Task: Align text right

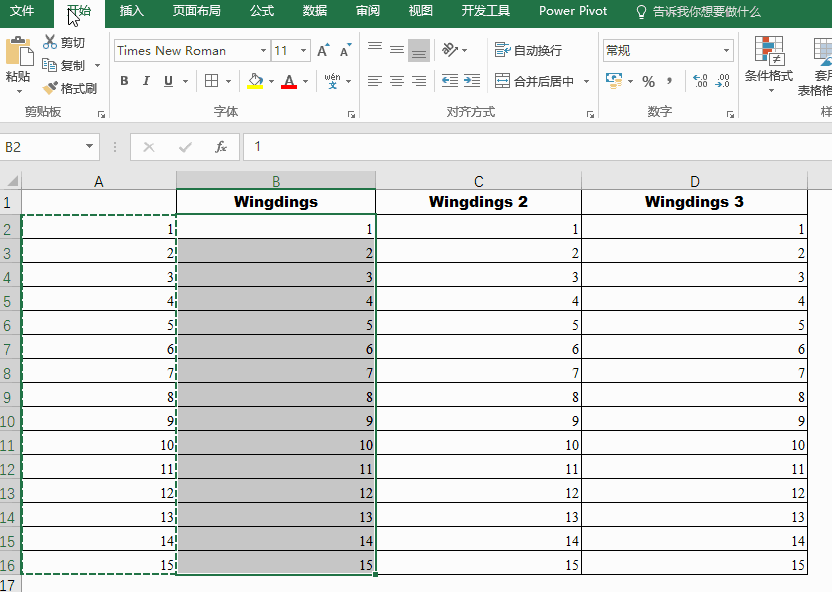Action: click(x=419, y=81)
